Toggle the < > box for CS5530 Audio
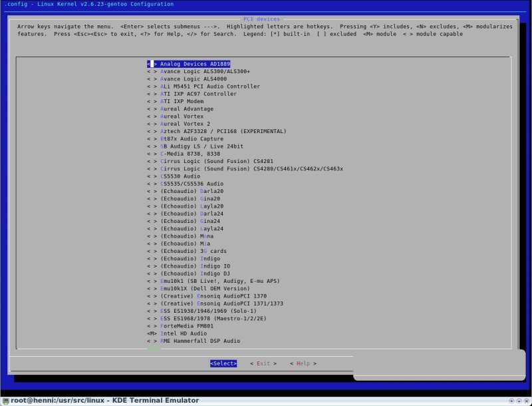532x406 pixels. (x=152, y=176)
